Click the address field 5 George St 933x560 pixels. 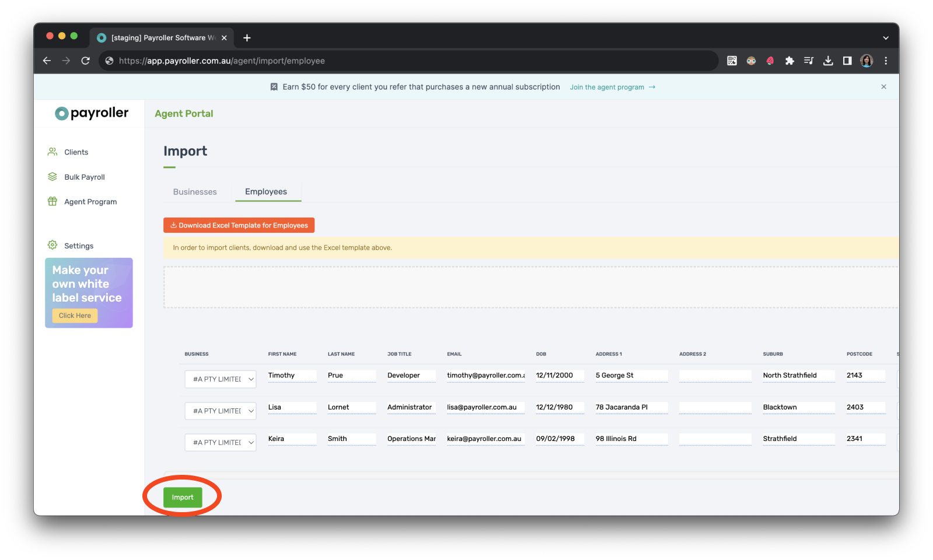coord(631,376)
